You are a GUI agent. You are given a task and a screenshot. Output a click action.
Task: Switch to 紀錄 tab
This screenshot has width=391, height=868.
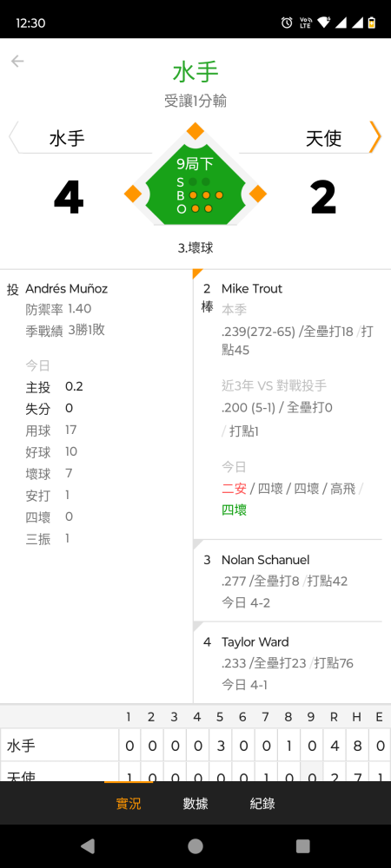coord(262,804)
